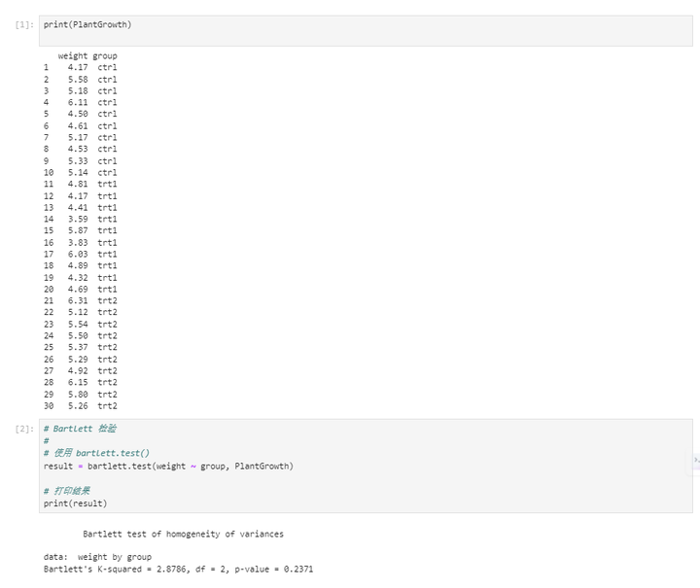Click the '# 使用 bartlett.test()' comment line

tap(96, 453)
